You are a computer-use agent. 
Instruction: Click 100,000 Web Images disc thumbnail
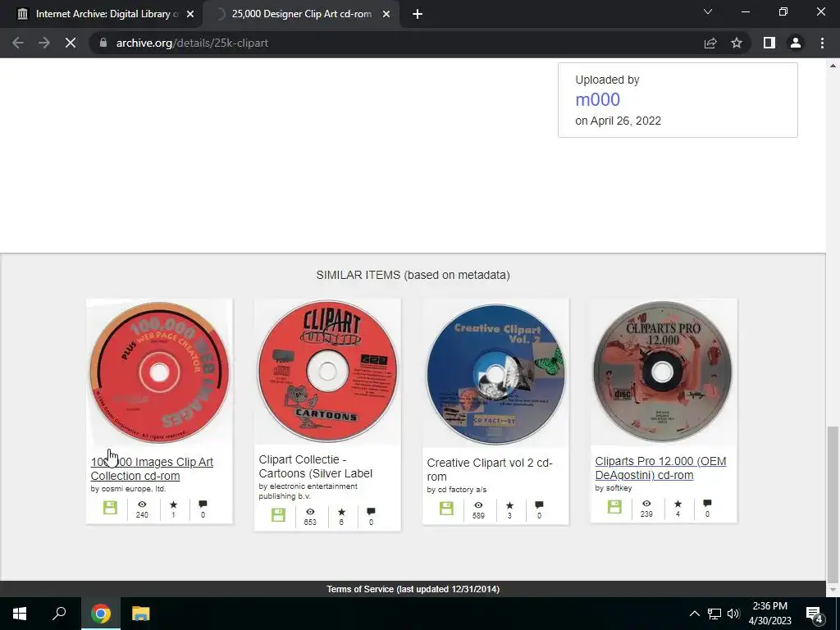tap(159, 372)
